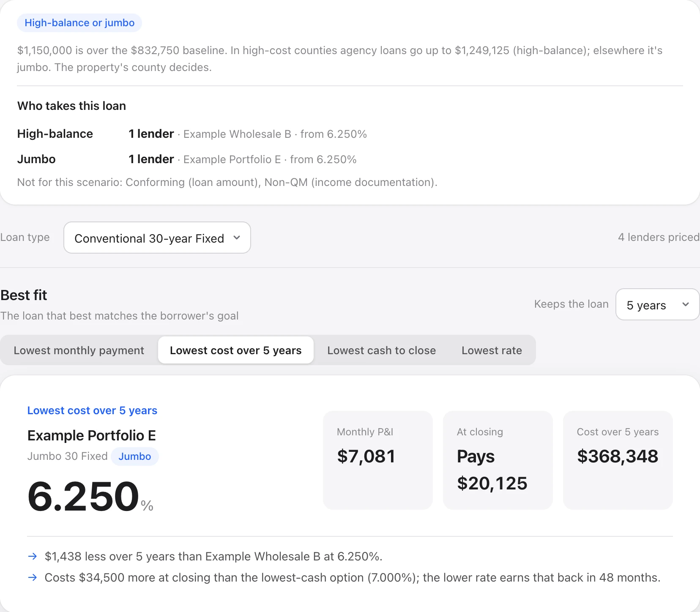Viewport: 700px width, 612px height.
Task: Click the Monthly P&I card
Action: tap(378, 460)
